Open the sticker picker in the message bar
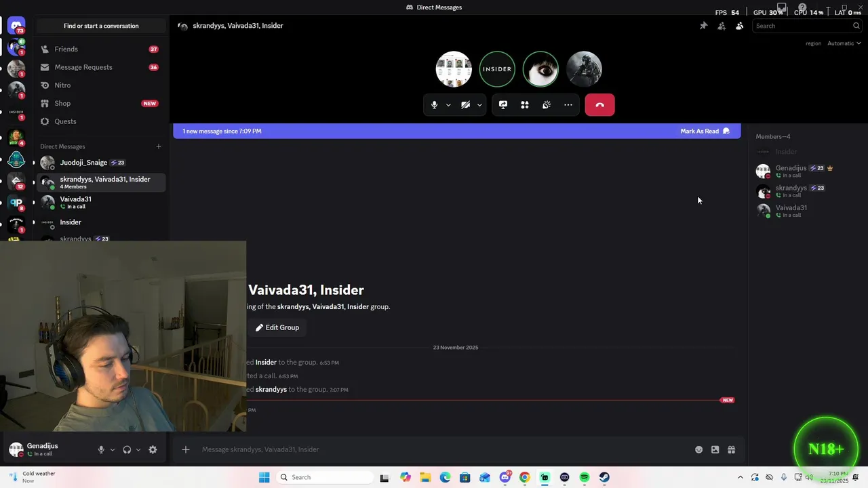Image resolution: width=868 pixels, height=488 pixels. pos(715,449)
